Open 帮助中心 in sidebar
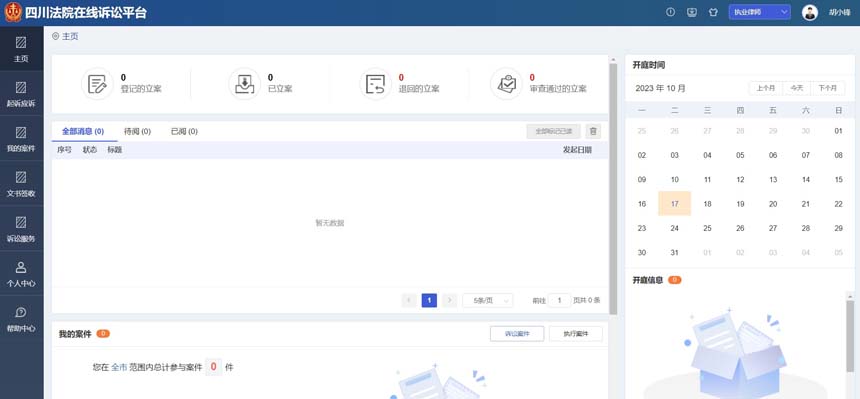Screen dimensions: 860x399 click(21, 318)
